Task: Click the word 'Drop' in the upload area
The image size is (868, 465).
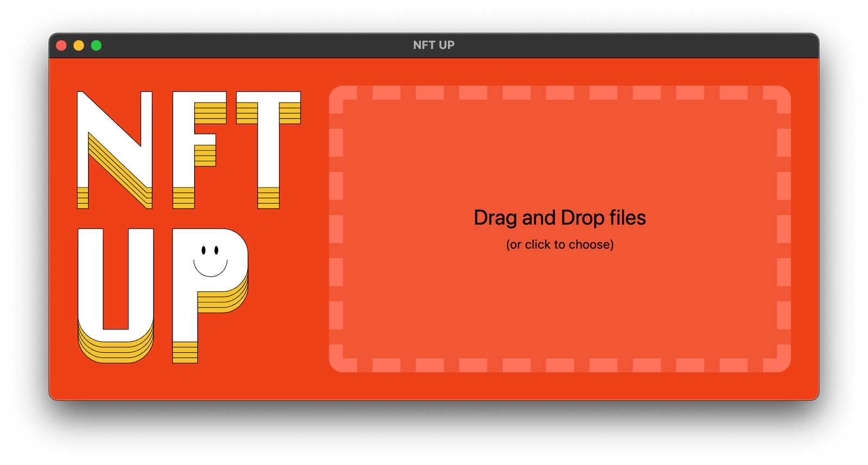Action: pyautogui.click(x=582, y=218)
